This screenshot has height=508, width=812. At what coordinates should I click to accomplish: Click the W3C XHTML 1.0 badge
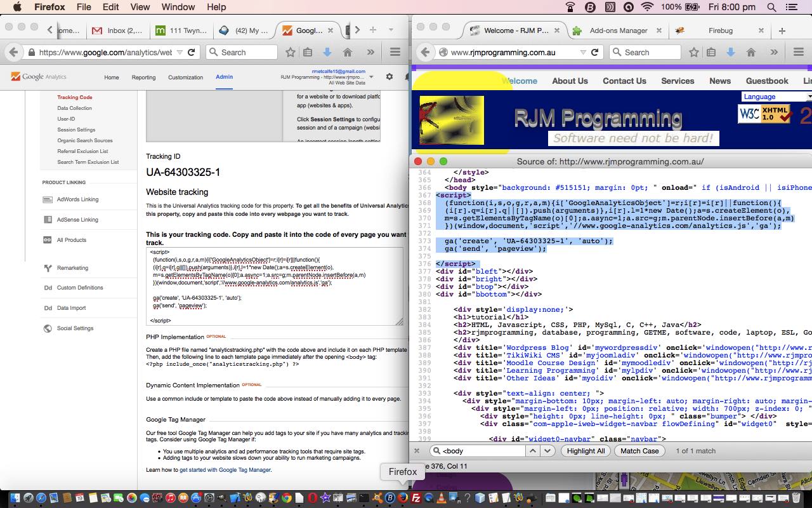764,114
